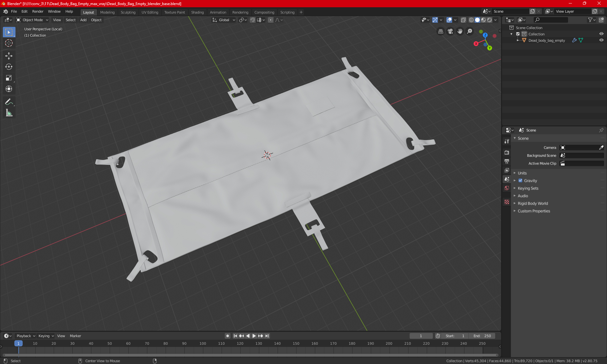
Task: Activate the Cursor tool
Action: pos(9,43)
